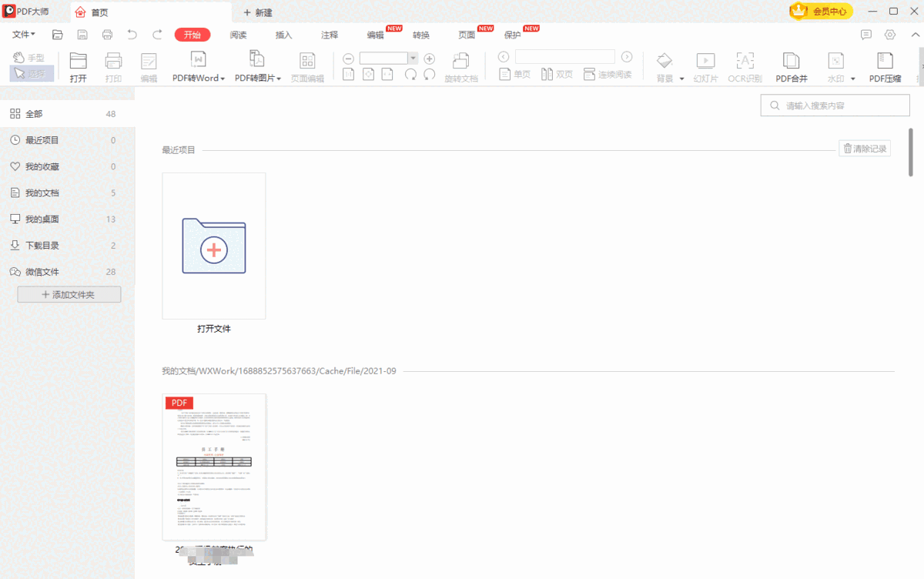The image size is (924, 579).
Task: Click the 清除记录 clear records button
Action: click(865, 149)
